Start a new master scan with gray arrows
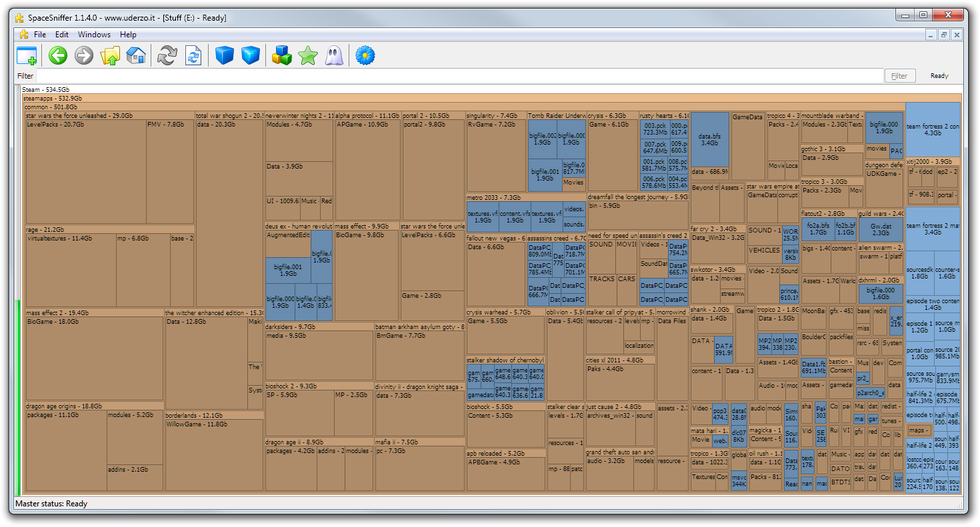The height and width of the screenshot is (527, 980). point(167,55)
